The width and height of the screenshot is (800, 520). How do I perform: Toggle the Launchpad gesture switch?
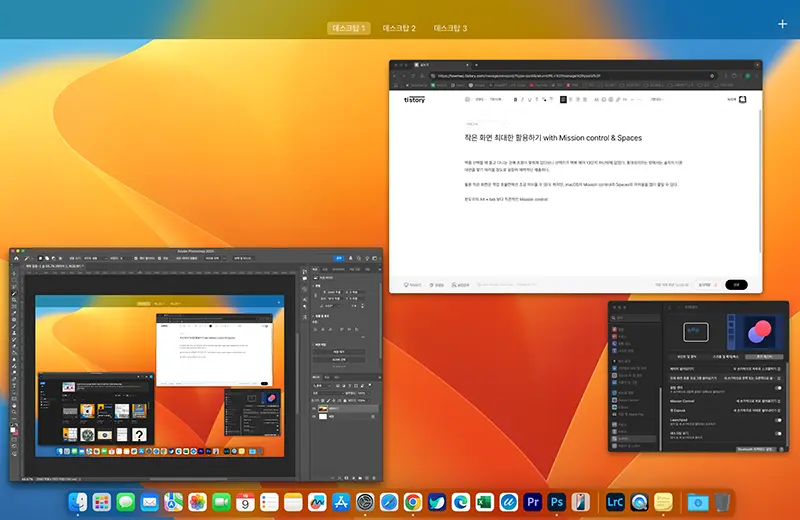point(778,420)
